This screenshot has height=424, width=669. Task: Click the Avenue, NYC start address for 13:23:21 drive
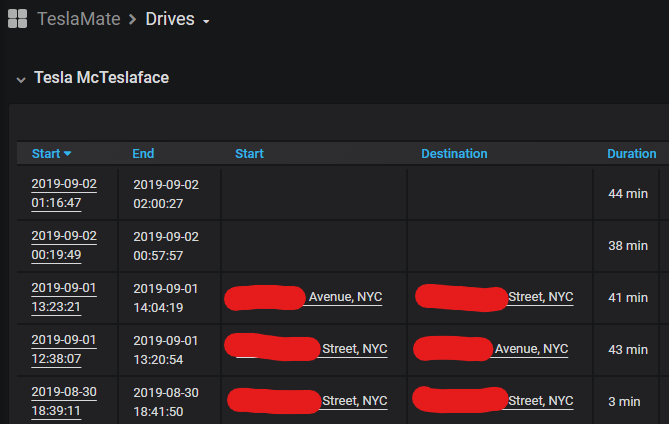(345, 297)
